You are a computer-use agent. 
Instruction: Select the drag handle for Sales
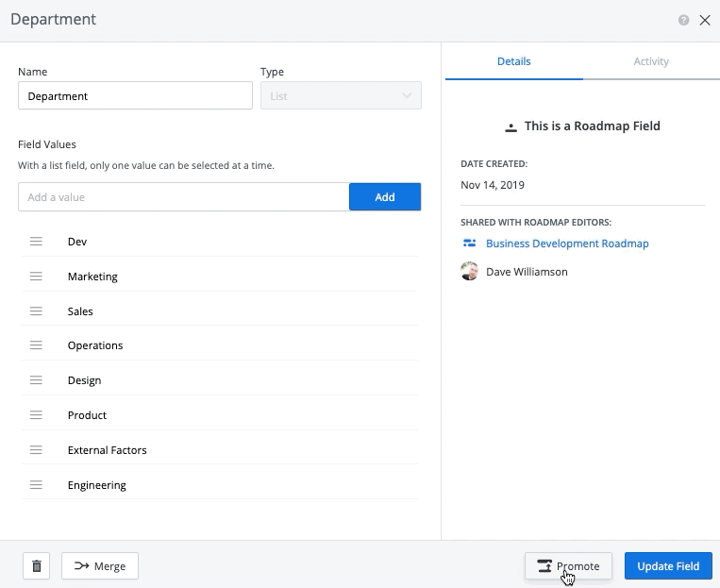pyautogui.click(x=36, y=311)
